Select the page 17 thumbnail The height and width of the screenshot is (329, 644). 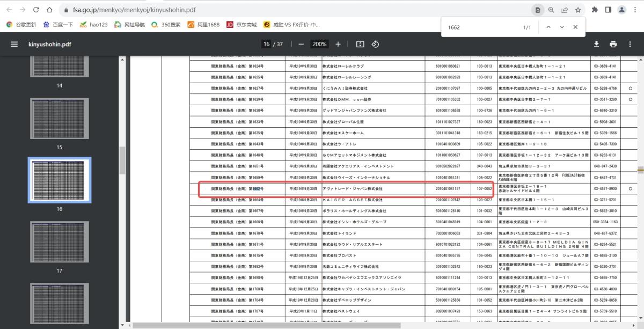pos(60,242)
